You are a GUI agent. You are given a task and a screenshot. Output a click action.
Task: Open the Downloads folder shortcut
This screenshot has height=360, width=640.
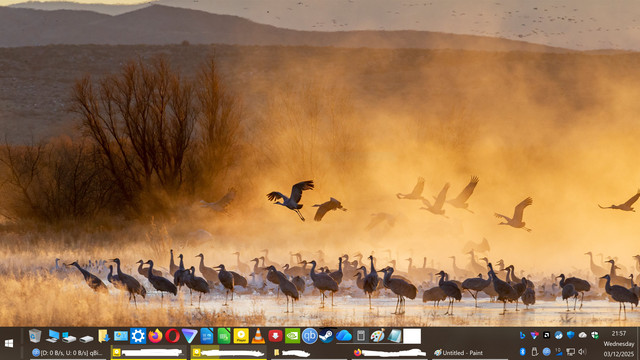pos(104,336)
